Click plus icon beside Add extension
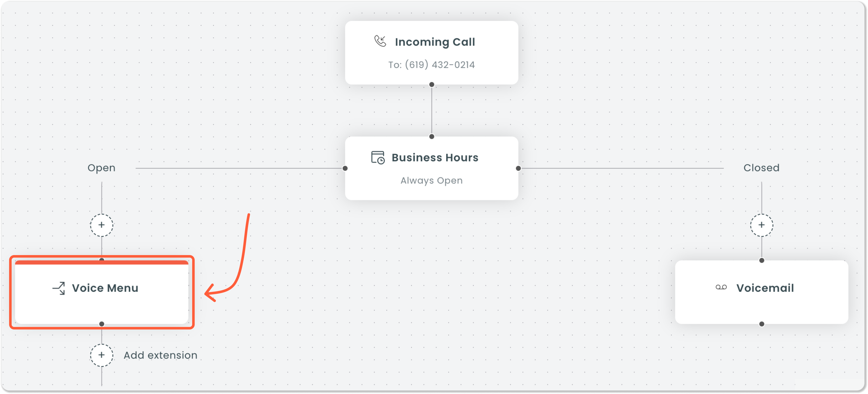 [x=101, y=355]
